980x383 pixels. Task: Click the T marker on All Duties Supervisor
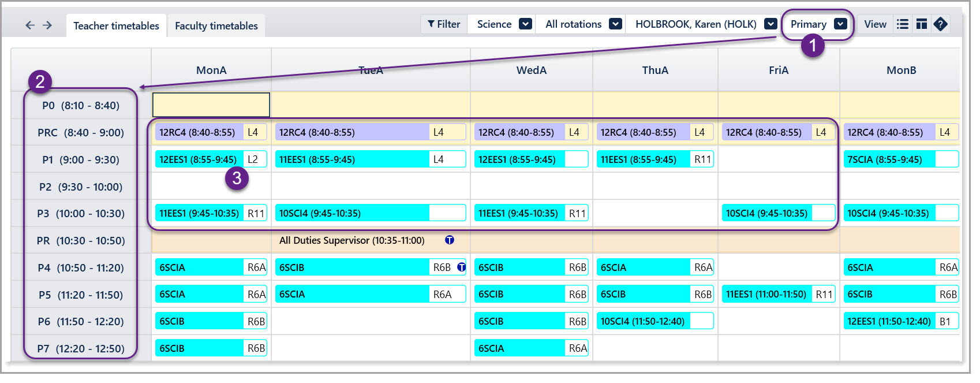450,240
